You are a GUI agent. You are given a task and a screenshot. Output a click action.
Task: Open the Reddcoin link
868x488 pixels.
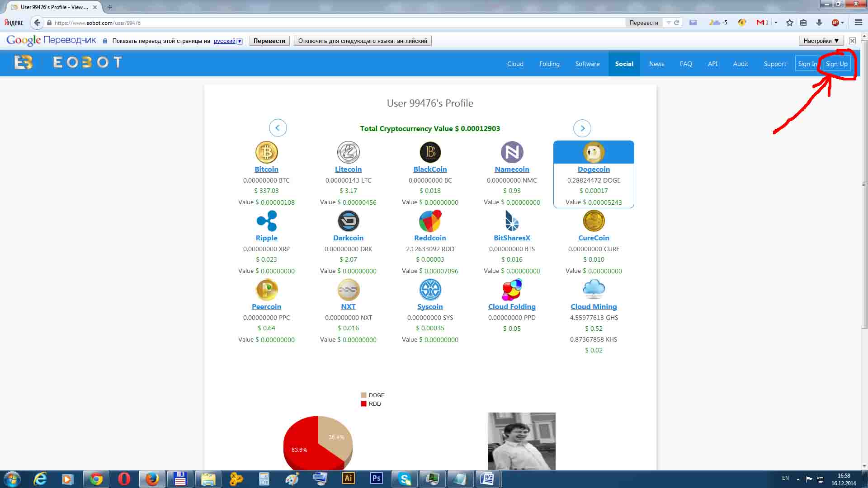(x=430, y=238)
